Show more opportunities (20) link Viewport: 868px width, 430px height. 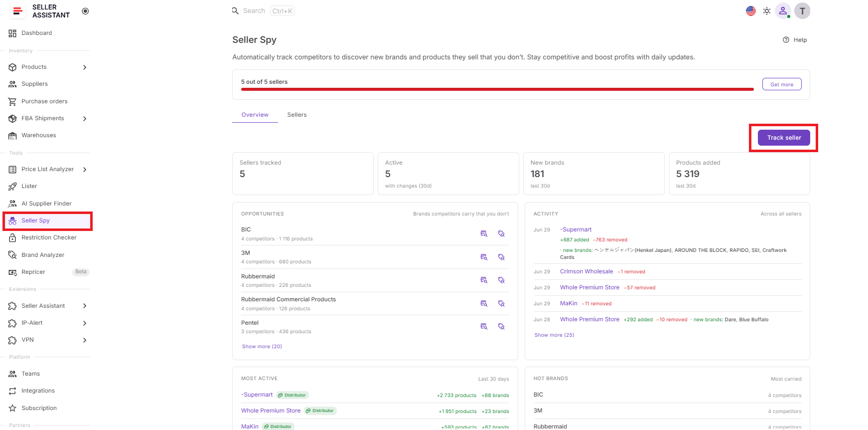coord(262,347)
